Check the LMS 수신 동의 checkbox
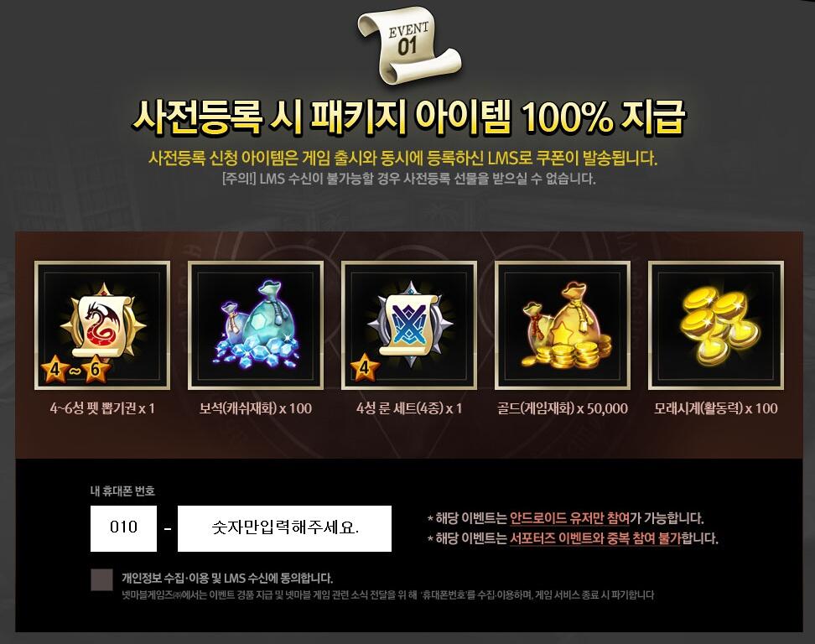The image size is (815, 644). click(101, 579)
